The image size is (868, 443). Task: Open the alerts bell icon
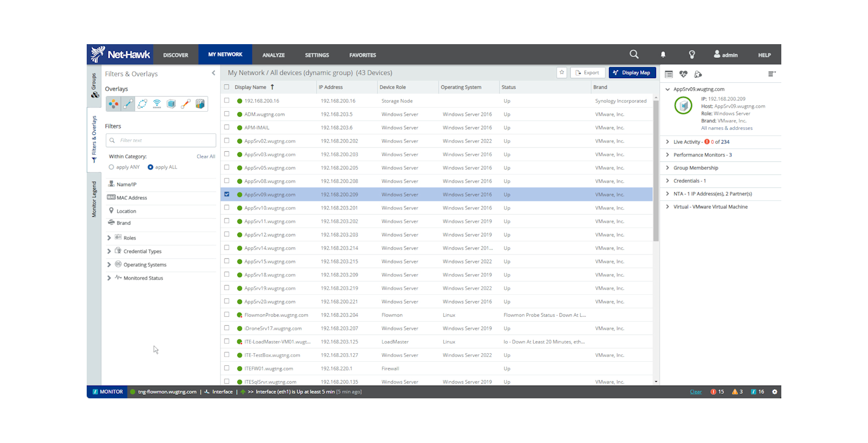(663, 55)
